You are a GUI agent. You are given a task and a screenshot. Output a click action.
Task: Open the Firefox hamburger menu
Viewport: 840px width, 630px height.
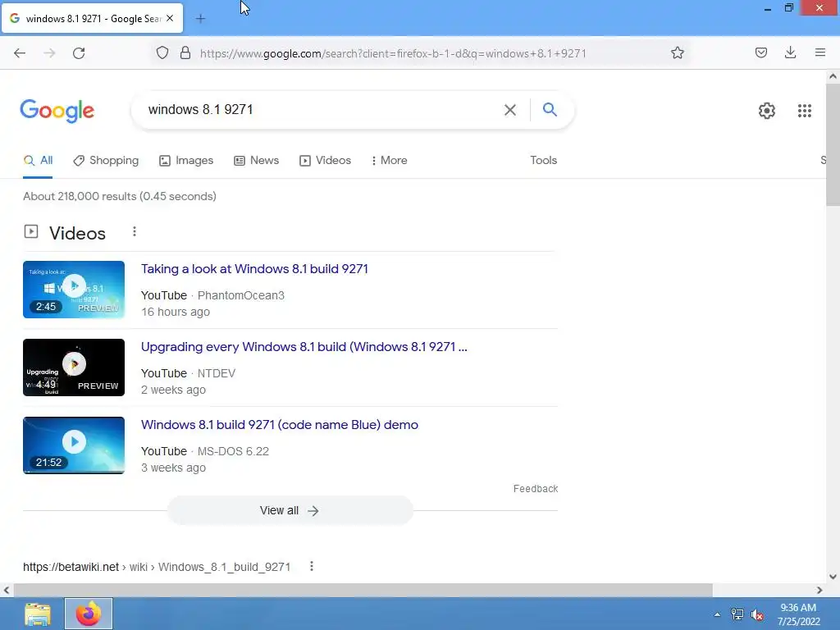click(820, 52)
